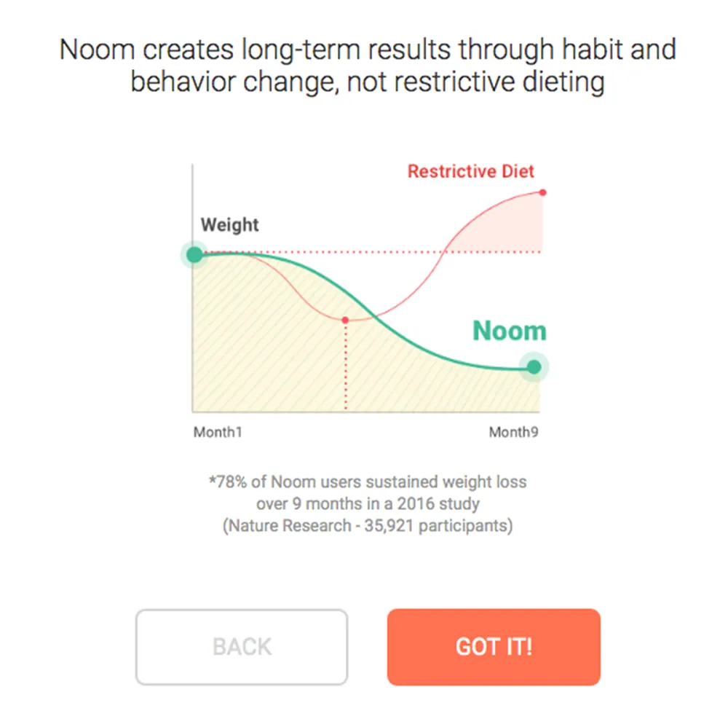Select the green Noom endpoint marker
Viewport: 728px width, 727px height.
tap(534, 367)
